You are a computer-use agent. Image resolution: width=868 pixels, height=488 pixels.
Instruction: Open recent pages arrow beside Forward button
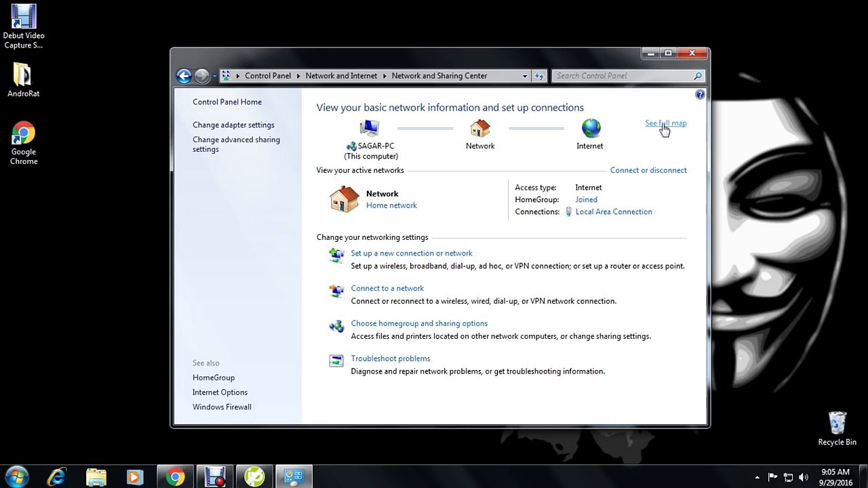coord(214,76)
